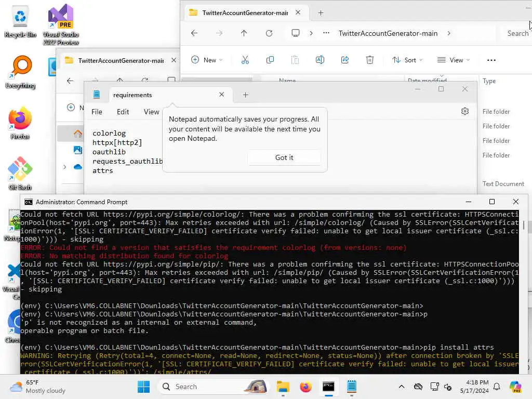This screenshot has width=532, height=399.
Task: Open Git Bash desktop shortcut
Action: pos(20,174)
